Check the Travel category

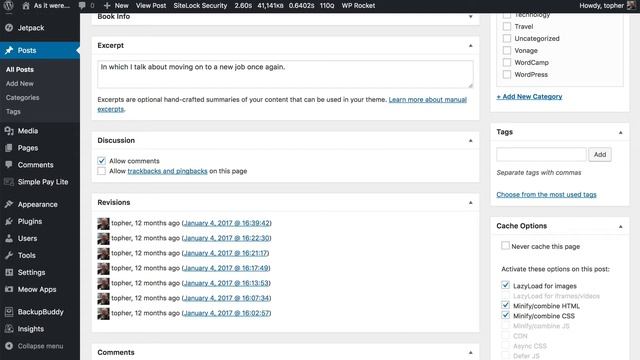point(507,27)
